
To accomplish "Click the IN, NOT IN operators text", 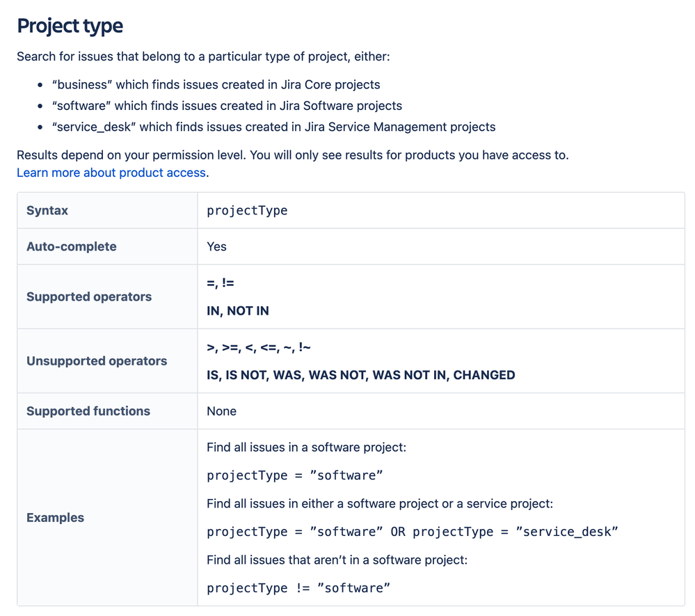I will click(x=237, y=311).
